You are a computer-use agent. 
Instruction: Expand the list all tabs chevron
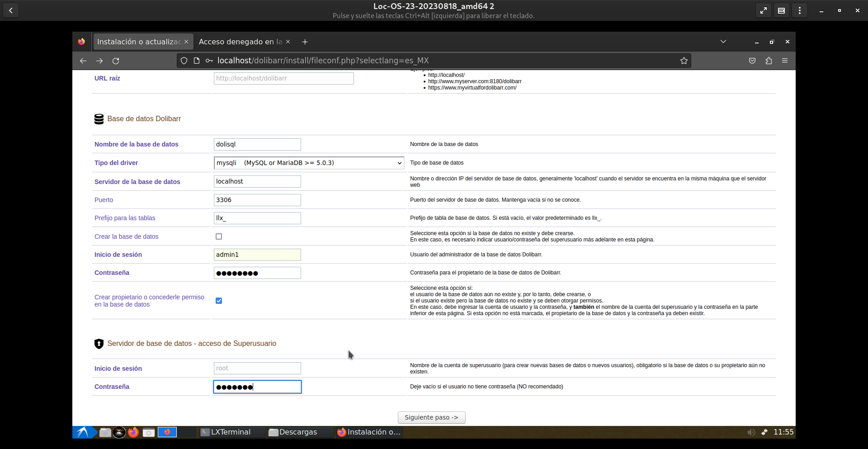pyautogui.click(x=723, y=42)
